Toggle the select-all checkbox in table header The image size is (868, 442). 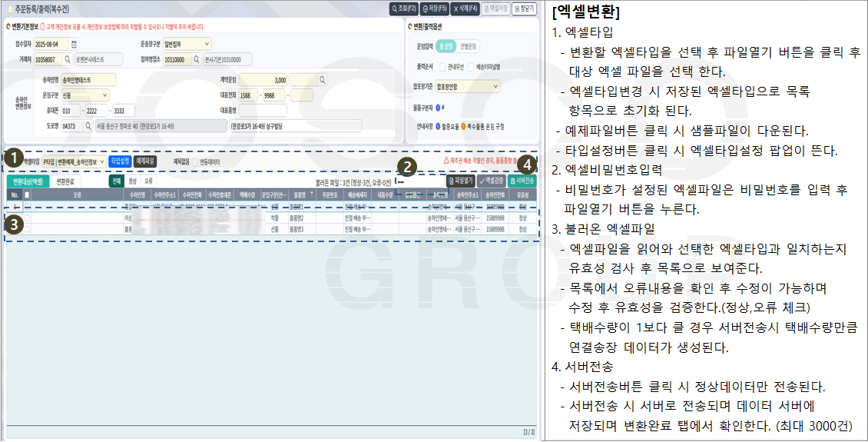[27, 194]
